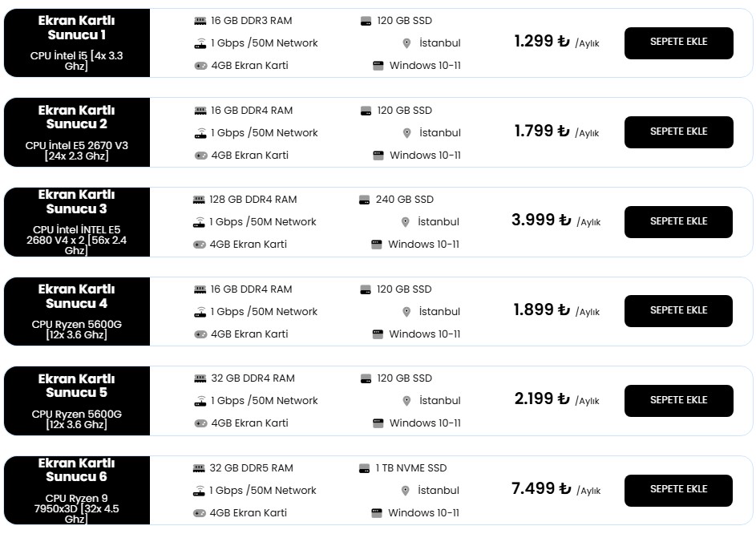Select the Ekran Kartlı Sunucu 4 title
The height and width of the screenshot is (534, 756).
[77, 296]
